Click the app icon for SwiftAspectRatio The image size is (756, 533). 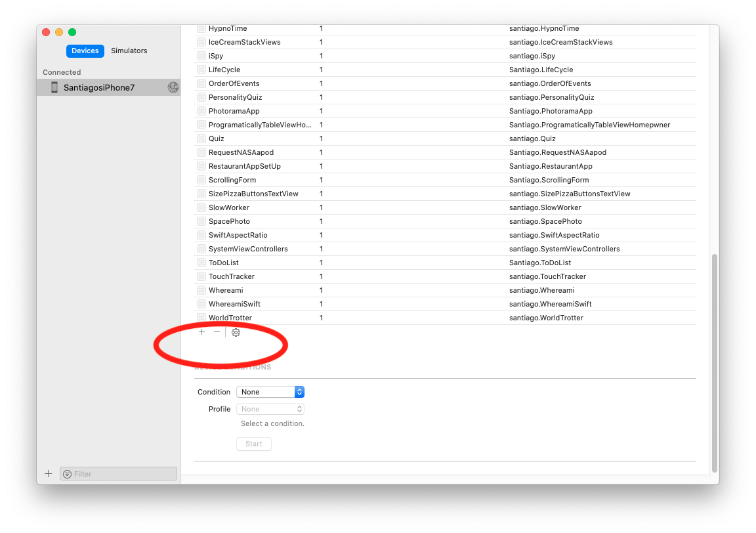pos(201,235)
